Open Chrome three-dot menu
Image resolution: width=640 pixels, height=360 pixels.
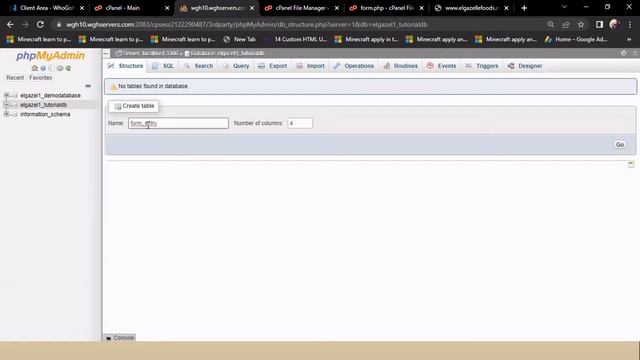630,24
